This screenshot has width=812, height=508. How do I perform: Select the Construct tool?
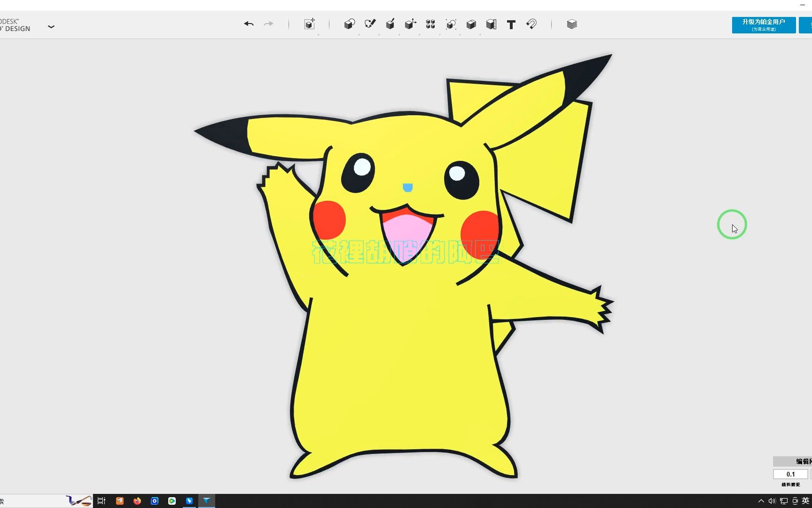(x=390, y=24)
